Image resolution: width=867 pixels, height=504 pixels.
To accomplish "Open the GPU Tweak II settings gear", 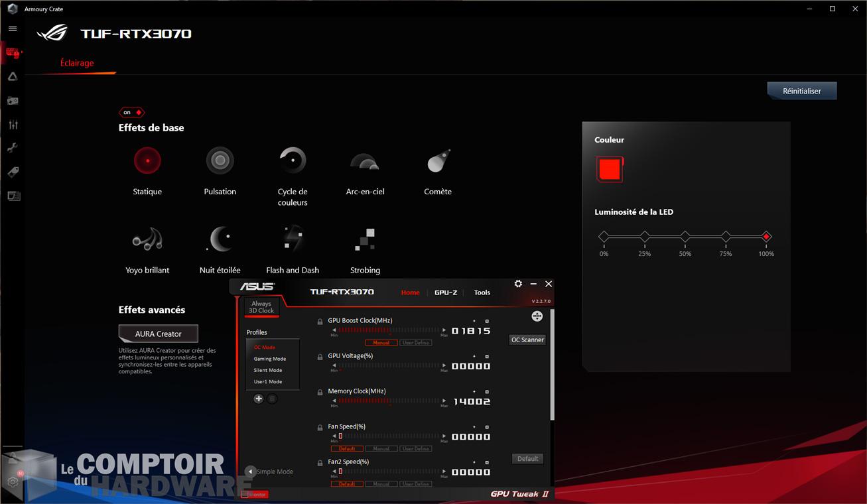I will click(517, 284).
